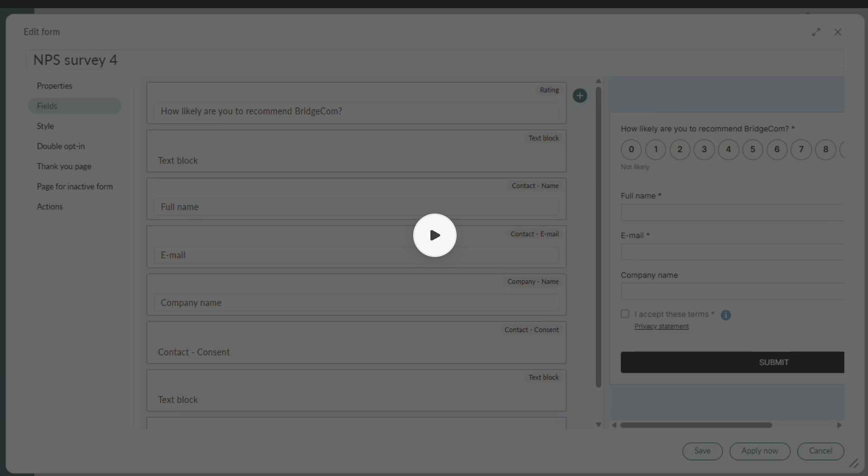Select rating 1 in the preview
The height and width of the screenshot is (476, 868).
click(x=655, y=149)
